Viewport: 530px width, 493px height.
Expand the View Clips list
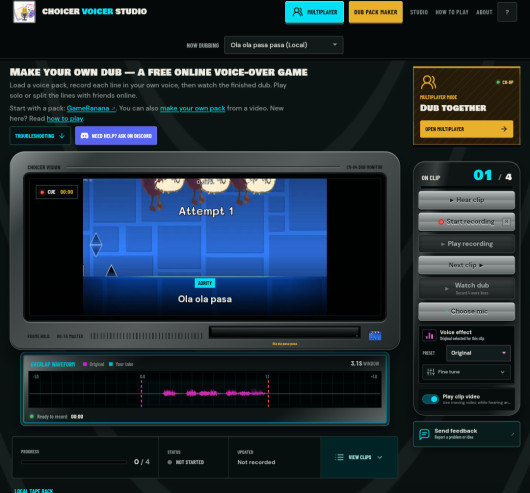359,457
